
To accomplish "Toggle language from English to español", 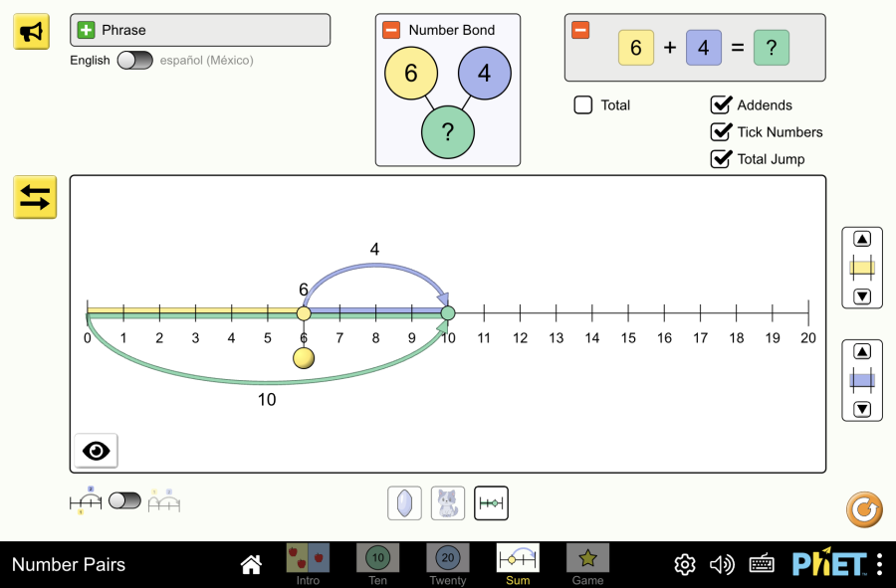I will point(134,61).
